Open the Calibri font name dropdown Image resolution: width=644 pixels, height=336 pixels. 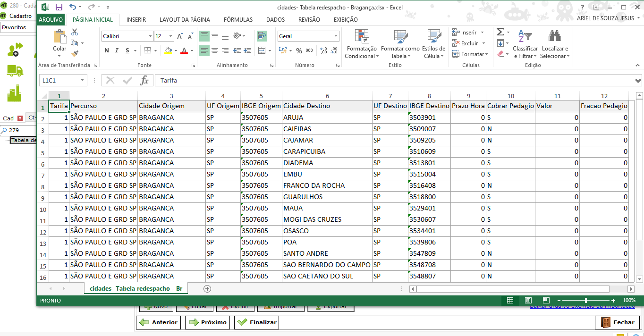[x=150, y=36]
